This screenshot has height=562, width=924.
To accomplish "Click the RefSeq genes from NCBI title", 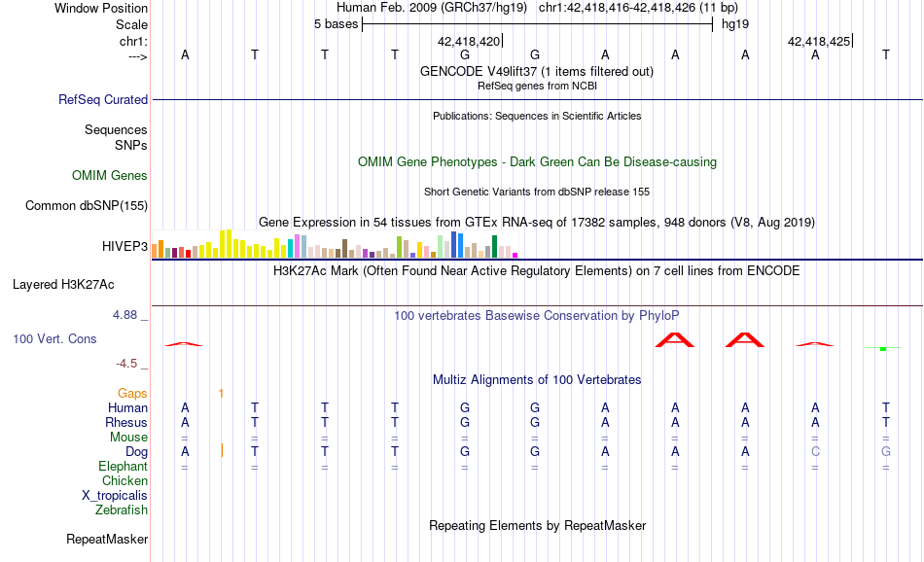I will [x=537, y=86].
